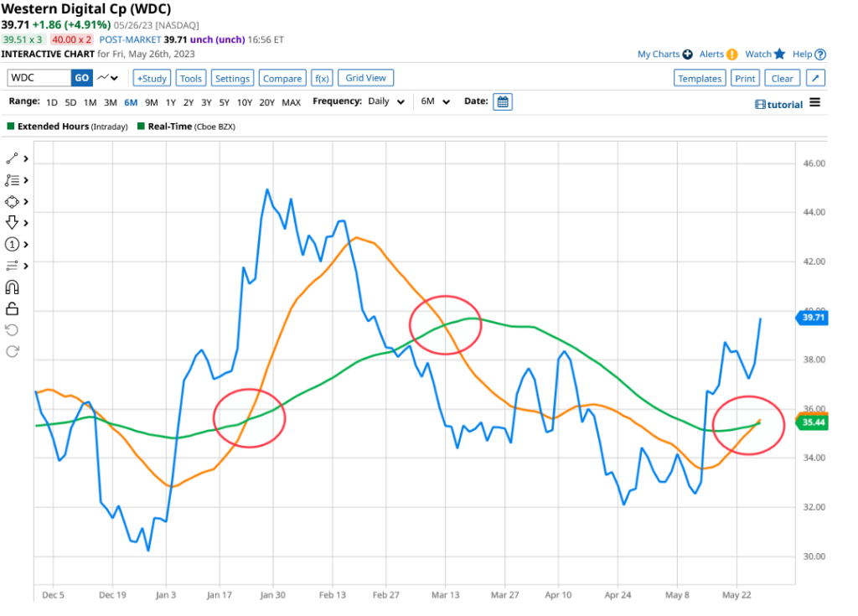Click the calendar date picker icon
Viewport: 858px width, 616px height.
pos(502,102)
